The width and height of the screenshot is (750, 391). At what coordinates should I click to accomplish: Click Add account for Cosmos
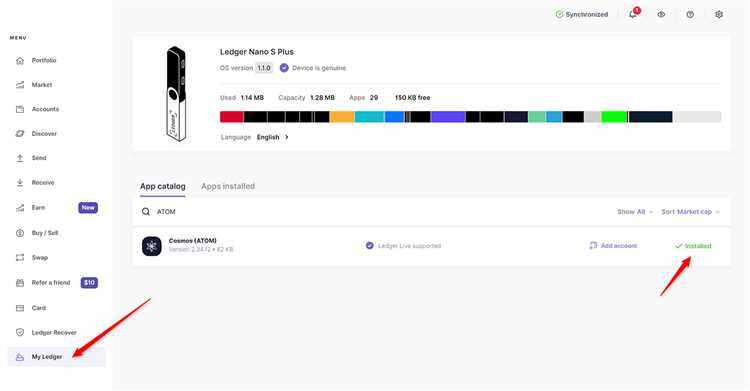click(x=613, y=246)
